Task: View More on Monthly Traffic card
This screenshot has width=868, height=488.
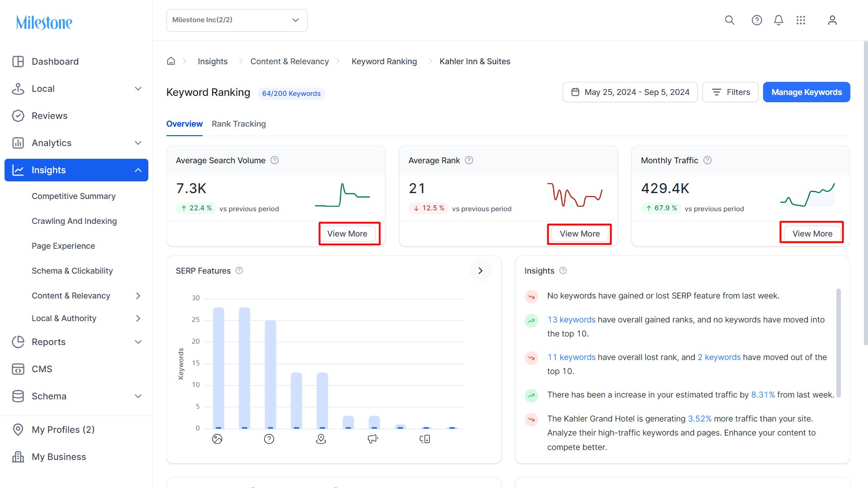Action: click(812, 234)
